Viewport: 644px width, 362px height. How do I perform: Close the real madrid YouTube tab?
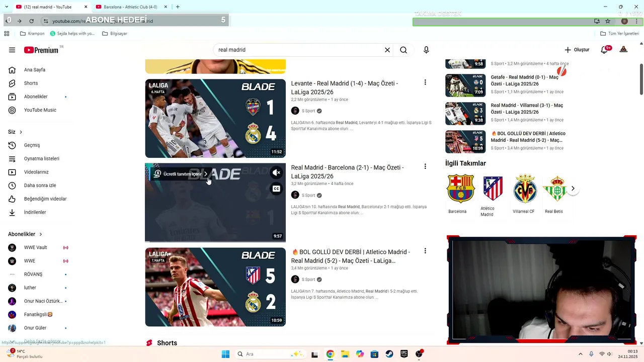pyautogui.click(x=86, y=7)
